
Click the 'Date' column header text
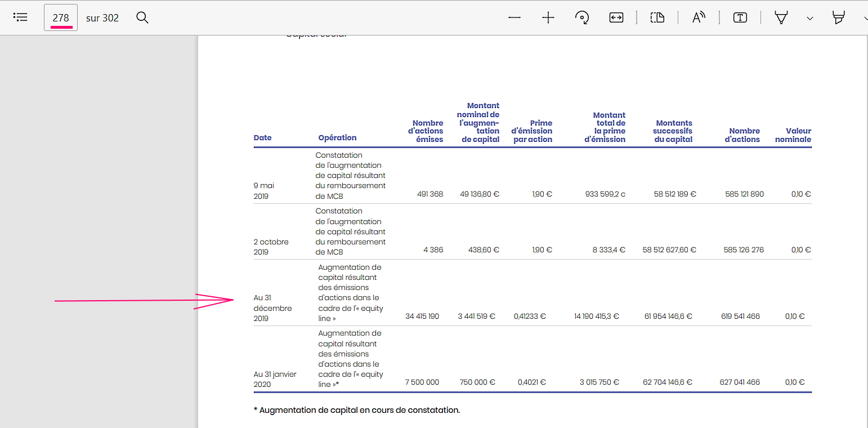click(262, 138)
